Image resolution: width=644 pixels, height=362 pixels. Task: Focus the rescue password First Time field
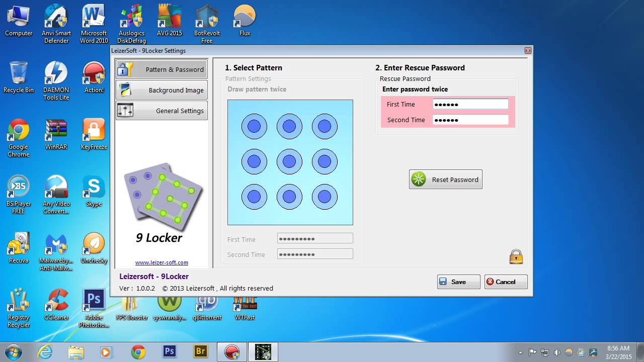coord(470,104)
